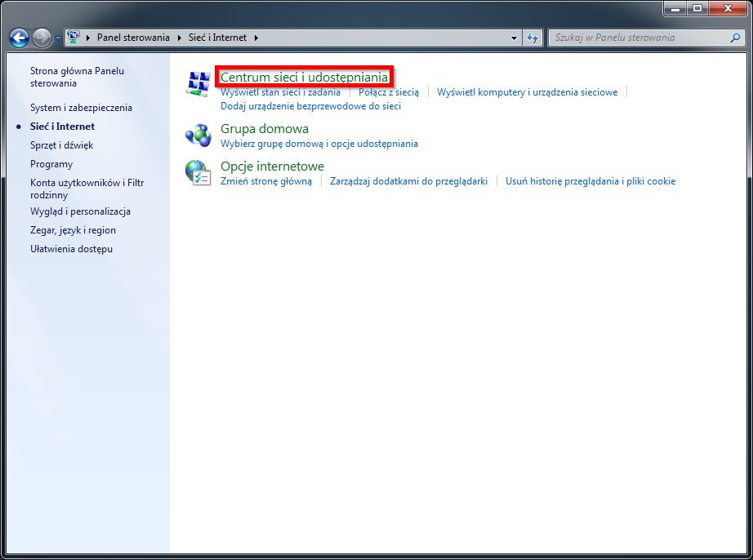
Task: Click the Opcje internetowe globe icon
Action: click(198, 173)
